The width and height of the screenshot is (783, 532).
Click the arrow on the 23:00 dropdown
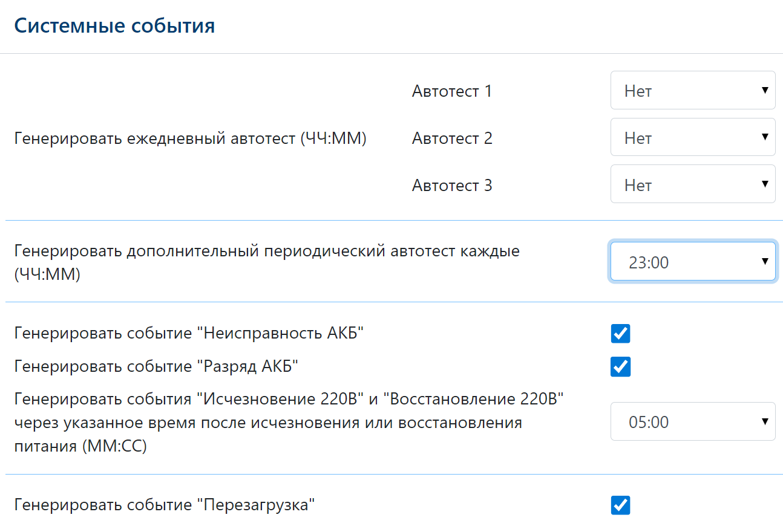pos(764,262)
